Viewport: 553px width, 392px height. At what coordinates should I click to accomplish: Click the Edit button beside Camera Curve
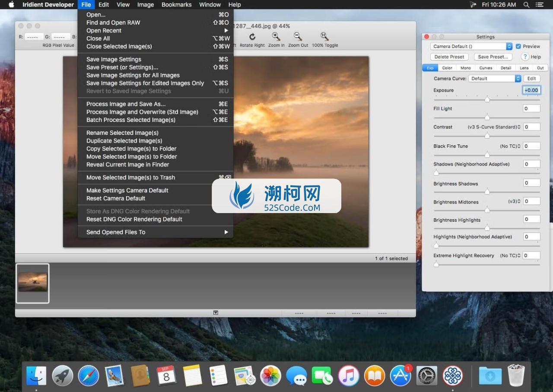[x=532, y=79]
